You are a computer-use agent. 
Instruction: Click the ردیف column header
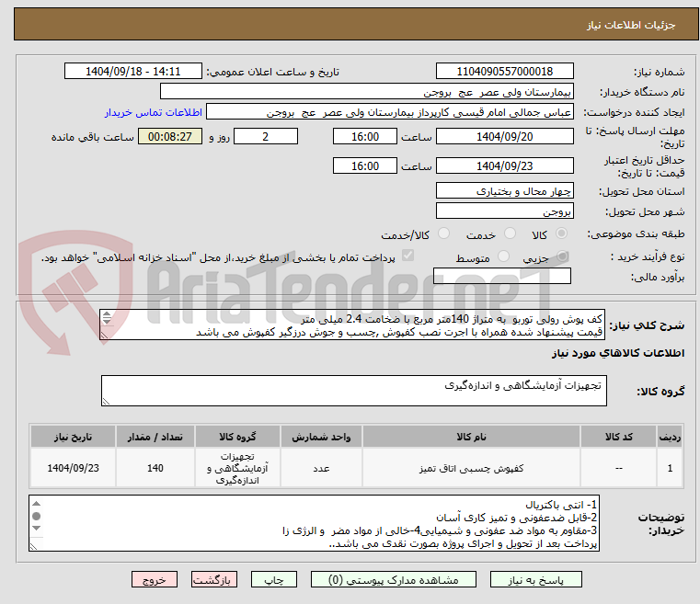click(x=670, y=437)
